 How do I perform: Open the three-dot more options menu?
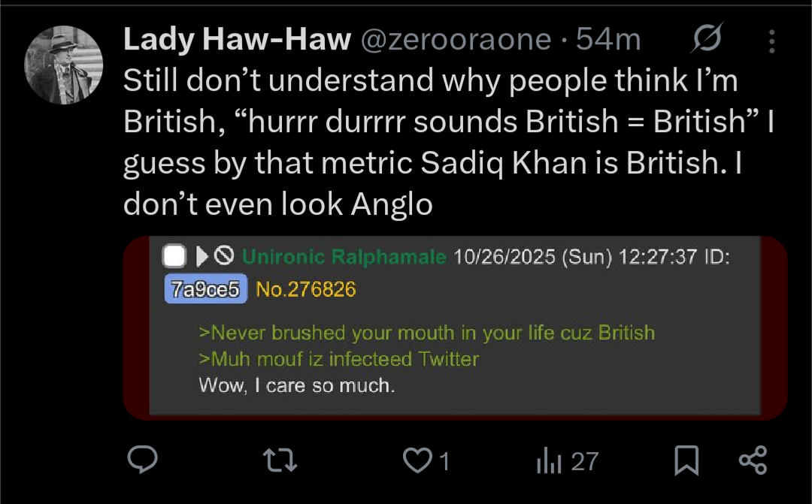click(771, 41)
